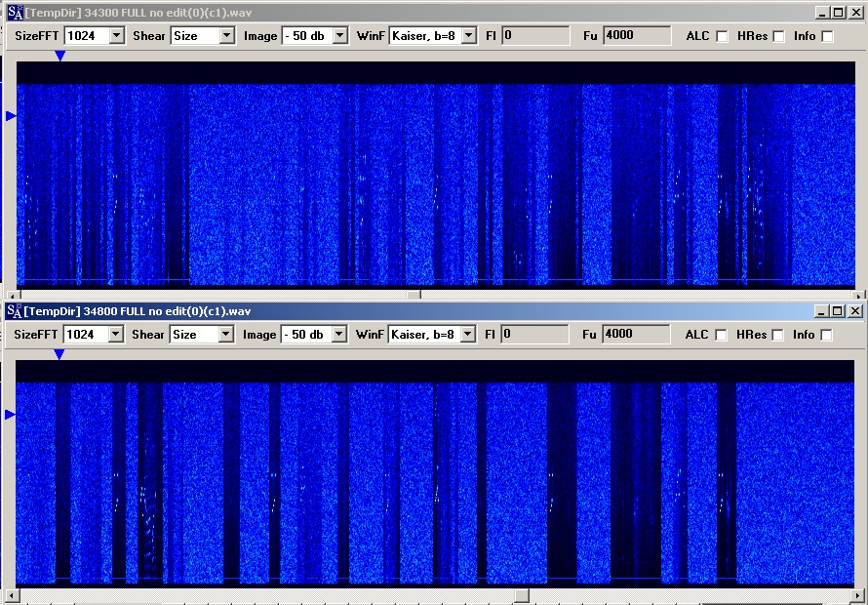Click scrollbar left arrow in 34800 window

tap(11, 596)
